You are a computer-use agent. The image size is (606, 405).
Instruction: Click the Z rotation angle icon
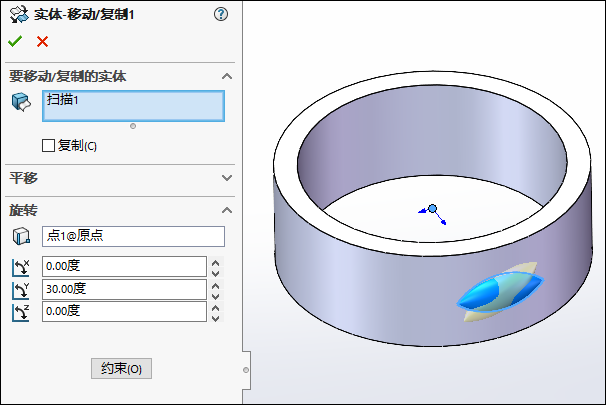click(21, 313)
